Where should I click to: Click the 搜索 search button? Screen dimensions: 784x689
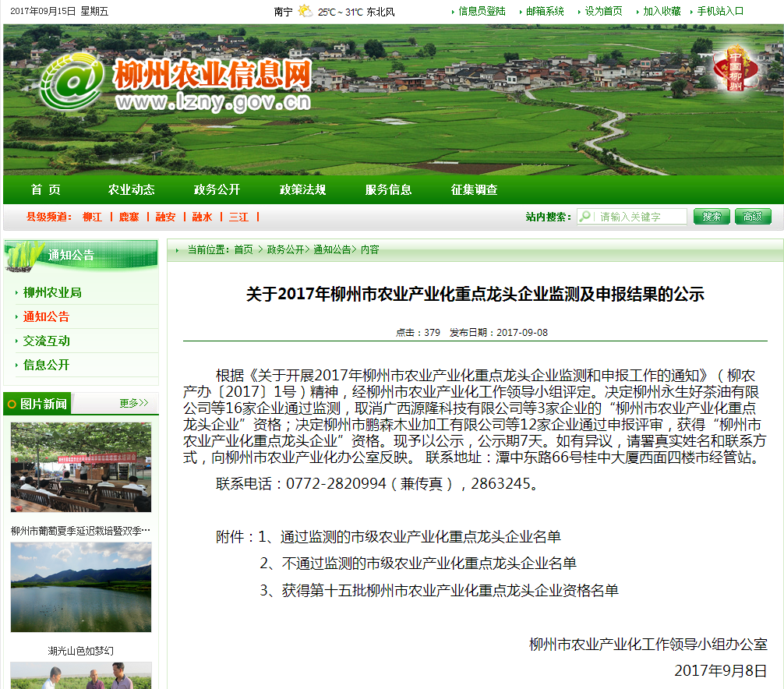(712, 217)
